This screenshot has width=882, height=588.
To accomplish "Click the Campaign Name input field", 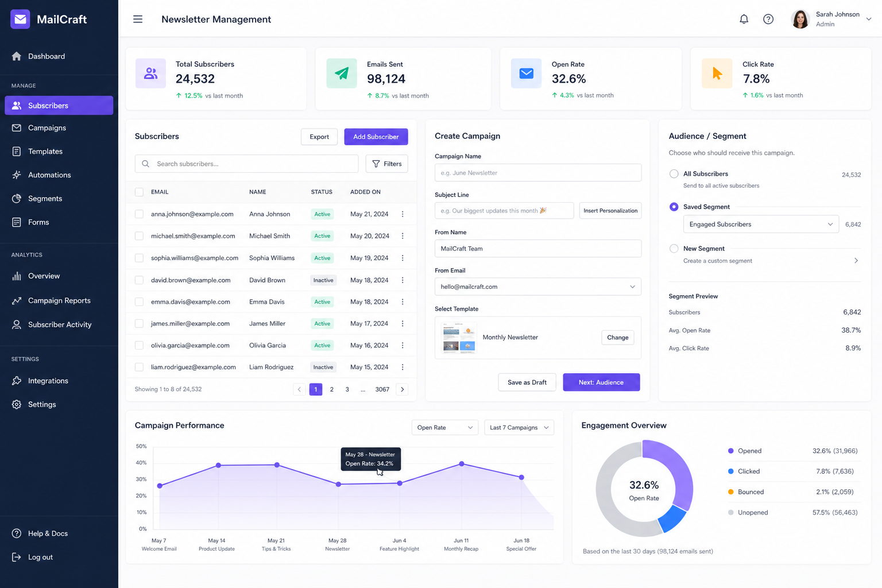I will 538,173.
